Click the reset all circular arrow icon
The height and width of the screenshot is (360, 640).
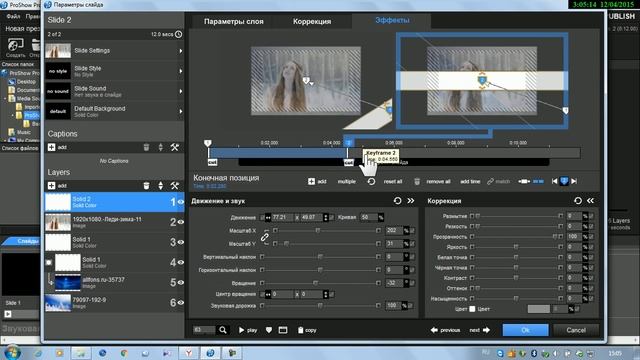(371, 181)
